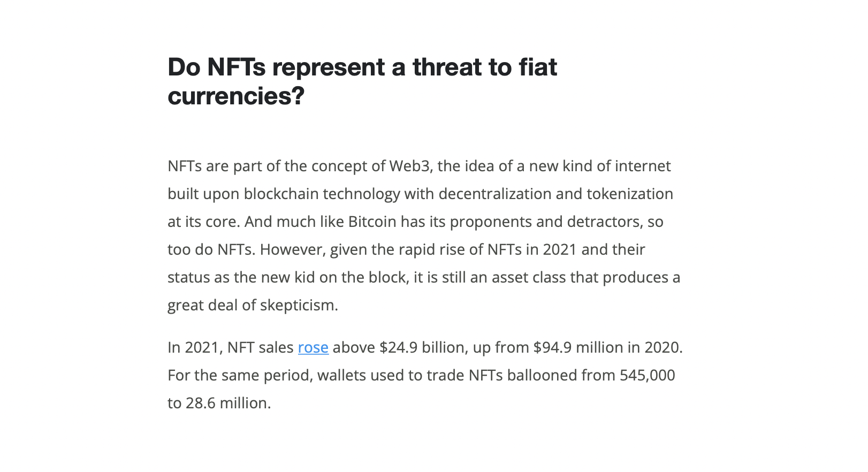Click the word "currencies?" in the heading

click(x=236, y=96)
